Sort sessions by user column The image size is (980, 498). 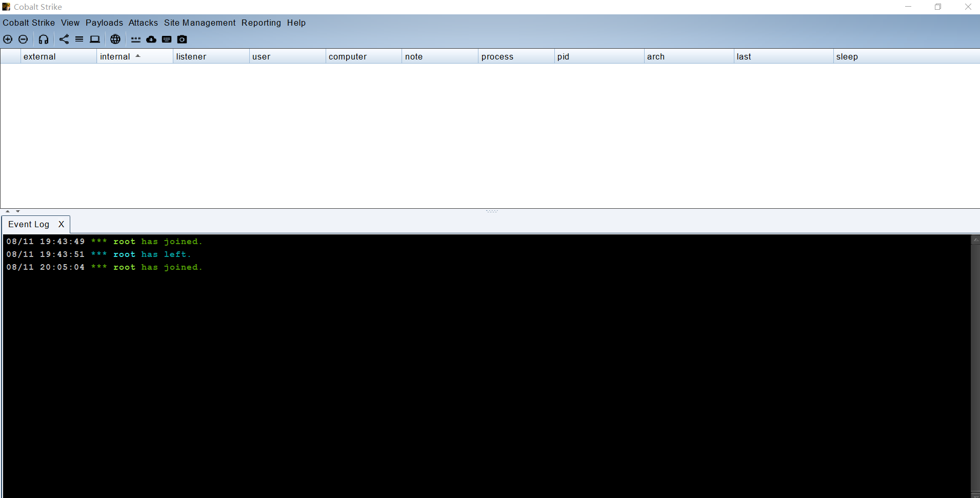coord(287,56)
